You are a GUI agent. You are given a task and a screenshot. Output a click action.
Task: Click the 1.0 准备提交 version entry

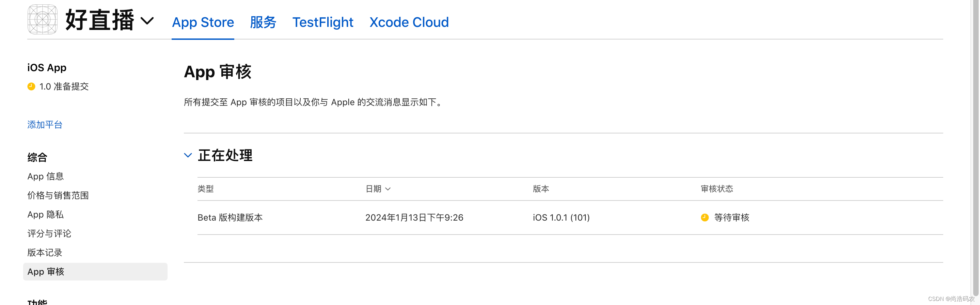[64, 86]
